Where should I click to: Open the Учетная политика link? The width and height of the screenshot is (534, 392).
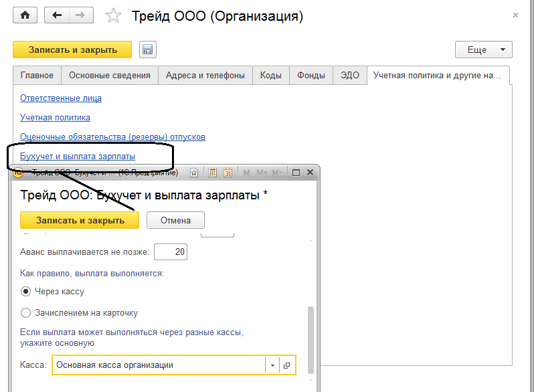(x=55, y=118)
